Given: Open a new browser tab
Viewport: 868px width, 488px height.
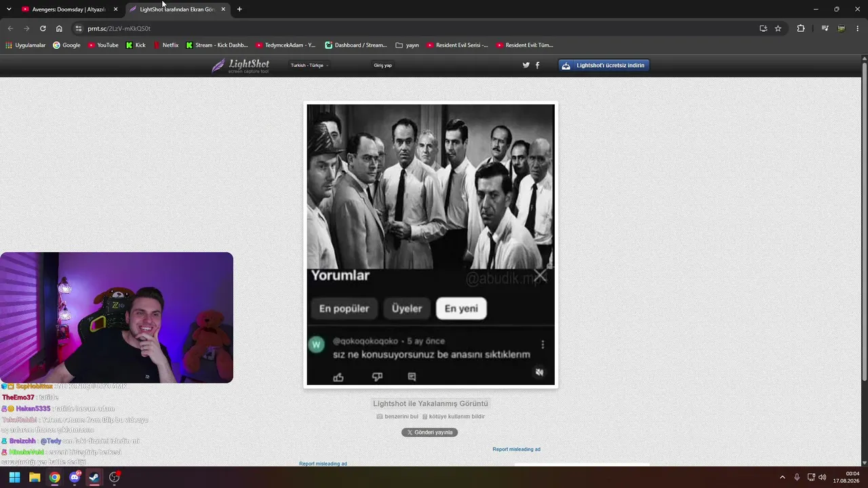Looking at the screenshot, I should (239, 9).
